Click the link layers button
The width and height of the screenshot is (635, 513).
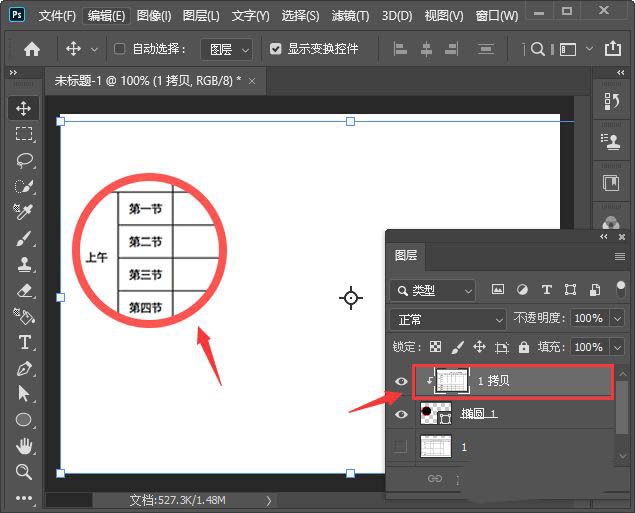(x=434, y=479)
